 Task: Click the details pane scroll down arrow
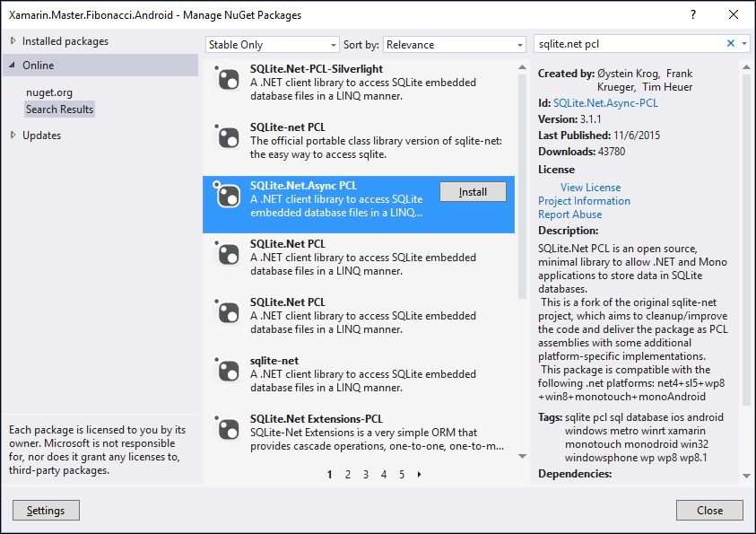pos(746,476)
